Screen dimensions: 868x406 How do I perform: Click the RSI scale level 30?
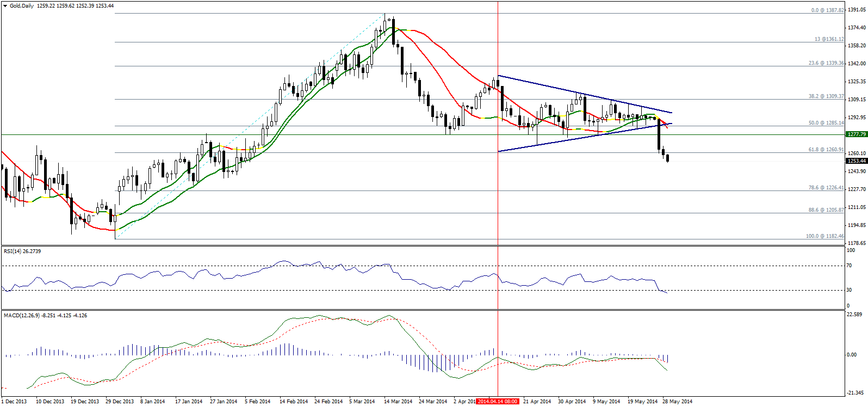click(x=850, y=290)
